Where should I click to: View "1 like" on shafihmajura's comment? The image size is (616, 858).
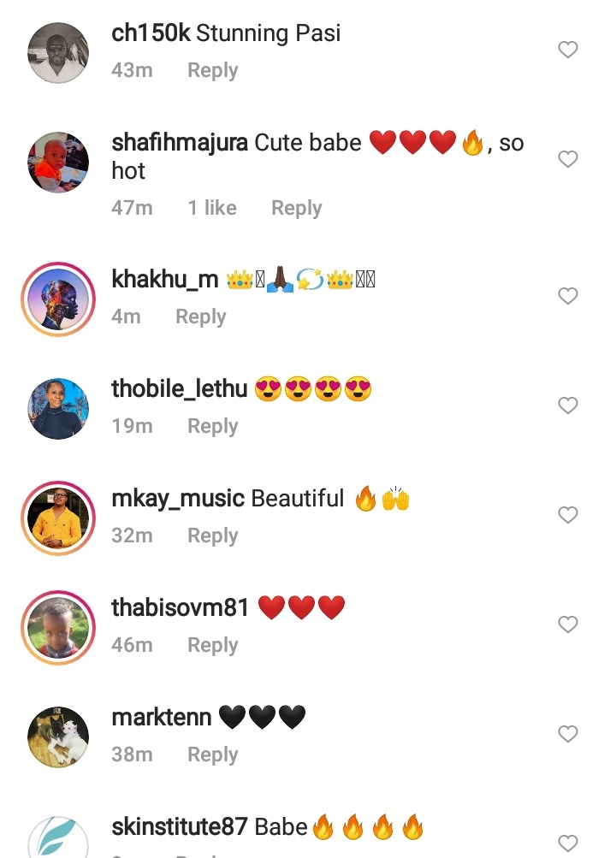tap(212, 208)
